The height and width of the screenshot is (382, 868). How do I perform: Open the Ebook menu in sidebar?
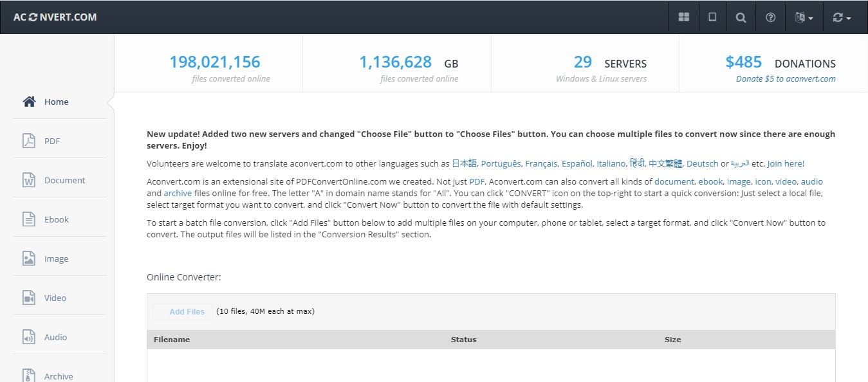pyautogui.click(x=57, y=219)
